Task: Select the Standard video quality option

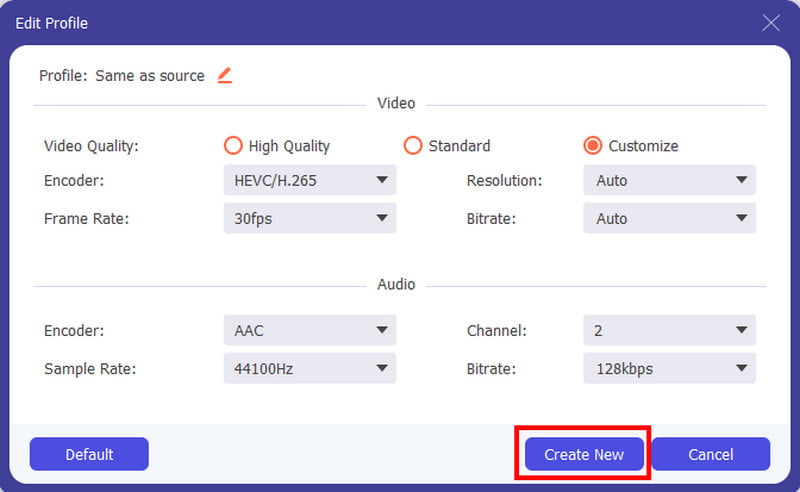Action: coord(413,145)
